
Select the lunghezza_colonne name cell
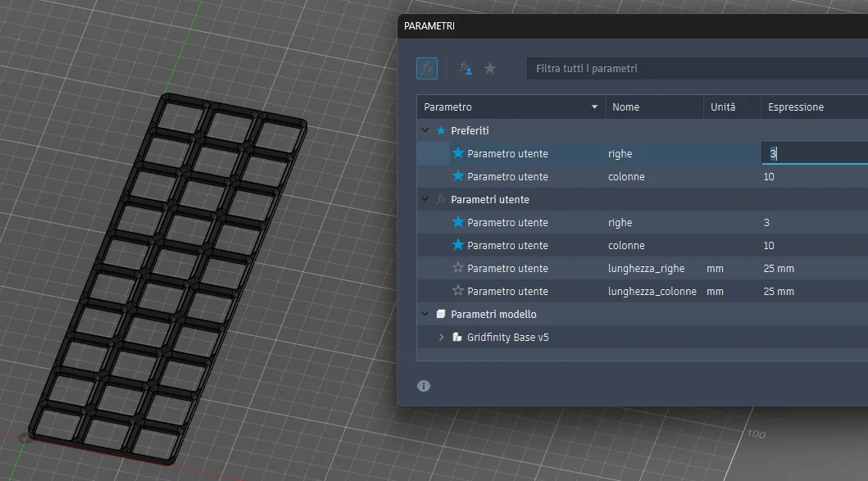click(x=652, y=291)
